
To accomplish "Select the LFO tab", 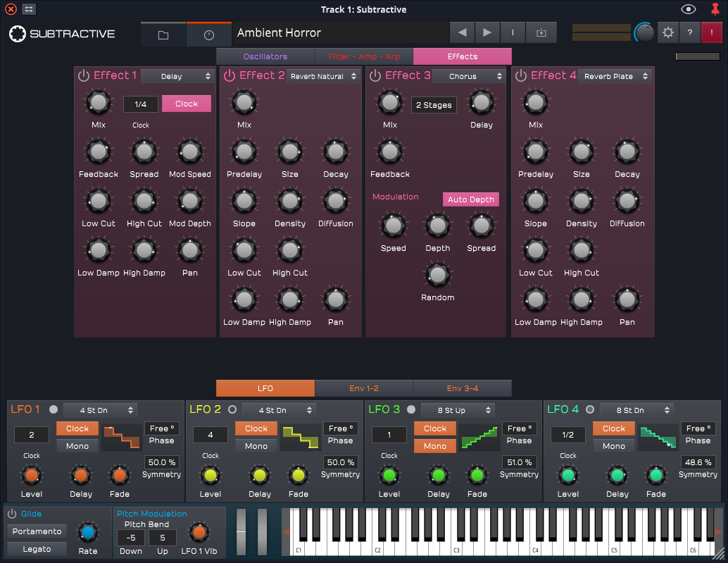I will [x=265, y=388].
